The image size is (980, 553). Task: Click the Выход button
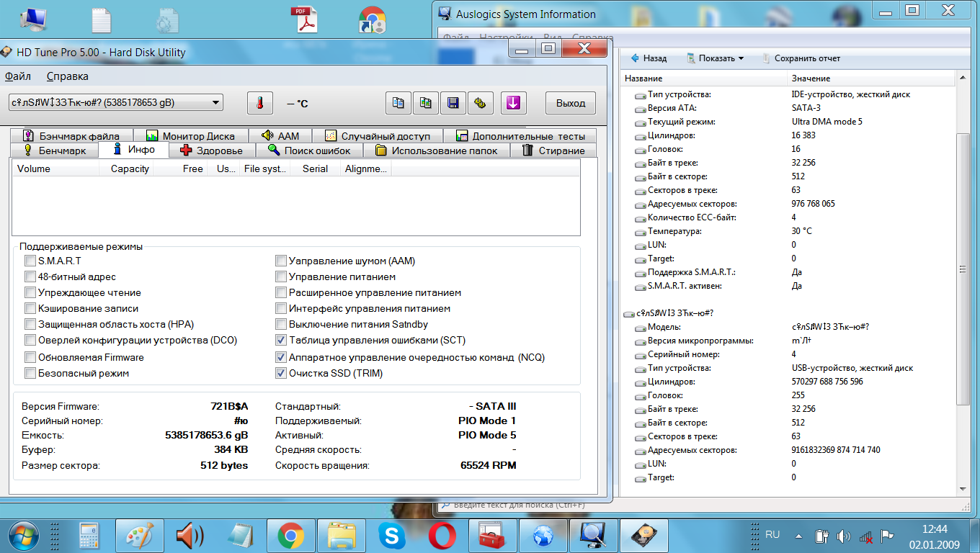[x=571, y=103]
